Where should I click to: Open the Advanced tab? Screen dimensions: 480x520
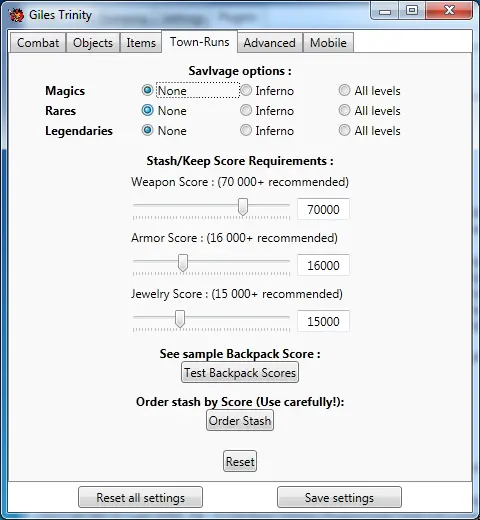[x=270, y=43]
